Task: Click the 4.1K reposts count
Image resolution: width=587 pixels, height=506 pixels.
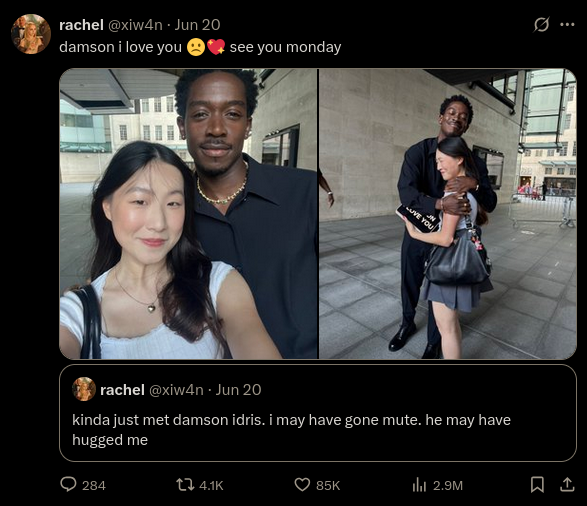Action: pyautogui.click(x=211, y=485)
